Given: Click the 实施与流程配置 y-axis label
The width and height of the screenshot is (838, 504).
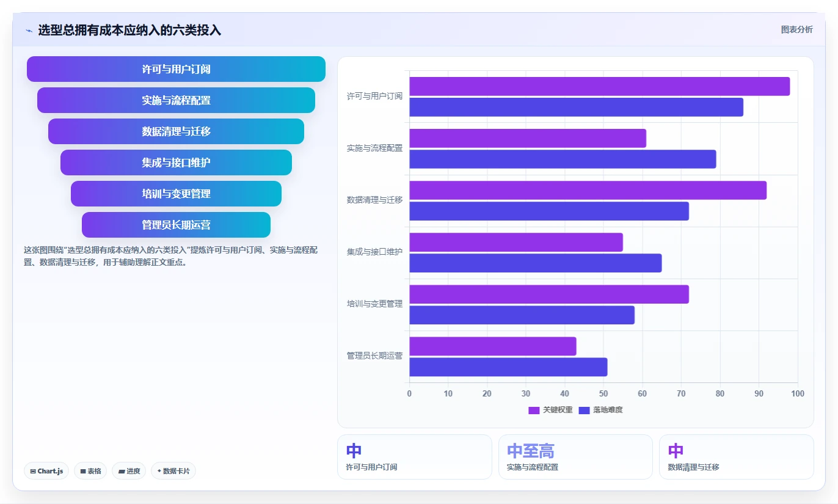Looking at the screenshot, I should [x=374, y=148].
